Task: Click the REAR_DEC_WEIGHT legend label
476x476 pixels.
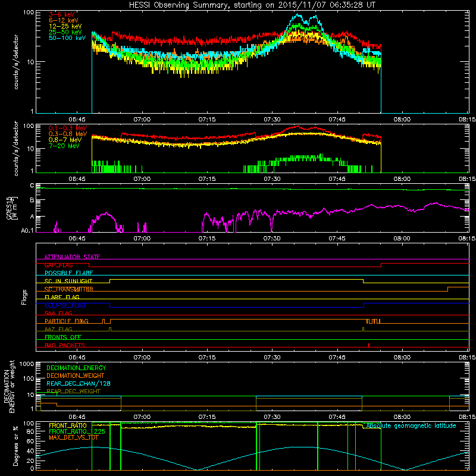Action: pos(73,392)
